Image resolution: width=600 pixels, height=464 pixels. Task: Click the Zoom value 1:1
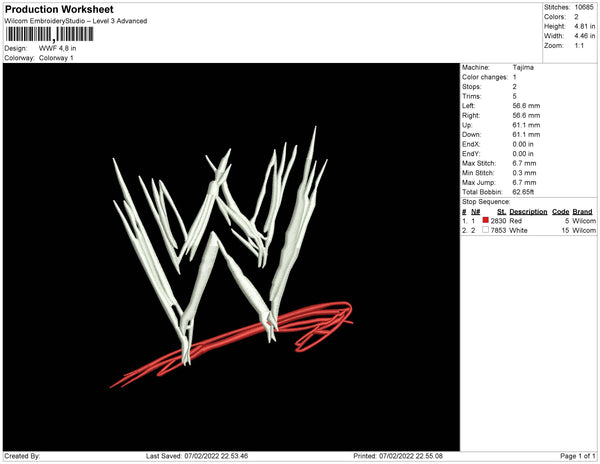[x=579, y=46]
